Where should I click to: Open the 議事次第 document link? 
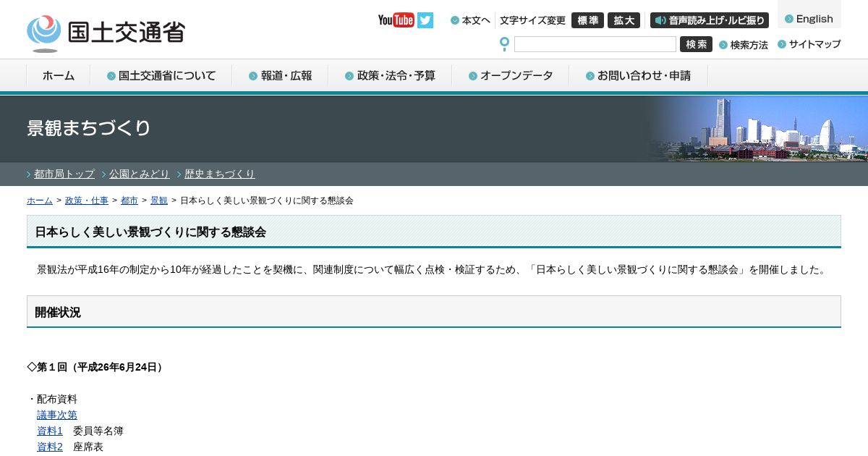(57, 415)
